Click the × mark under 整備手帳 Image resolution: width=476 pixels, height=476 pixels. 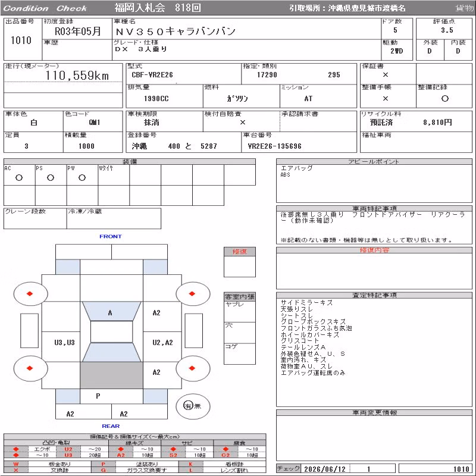385,98
